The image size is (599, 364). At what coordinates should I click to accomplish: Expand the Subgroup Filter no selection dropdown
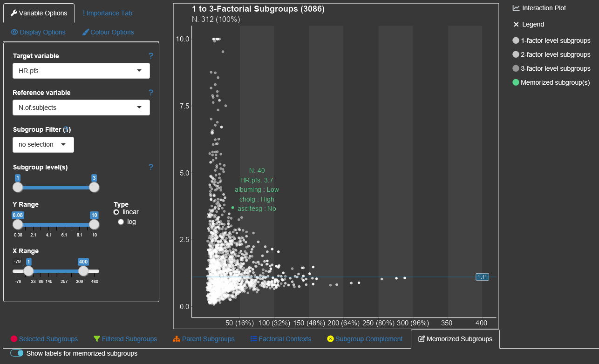coord(43,144)
